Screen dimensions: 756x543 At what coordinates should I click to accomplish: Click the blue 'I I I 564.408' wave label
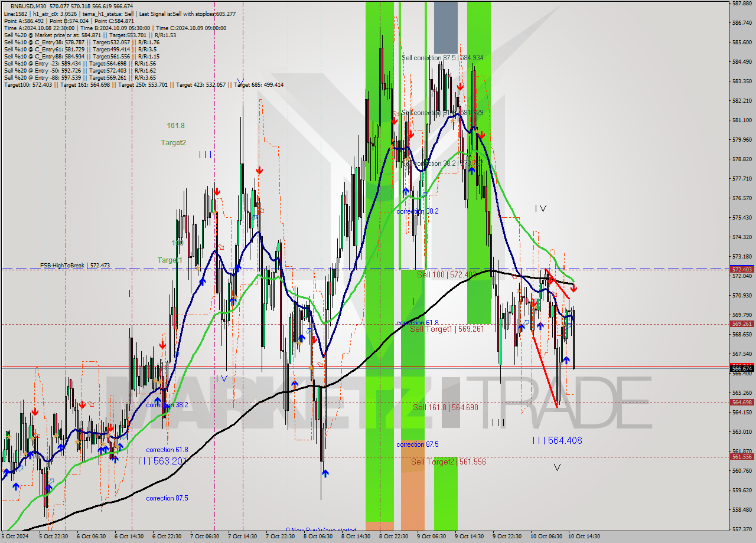click(557, 440)
